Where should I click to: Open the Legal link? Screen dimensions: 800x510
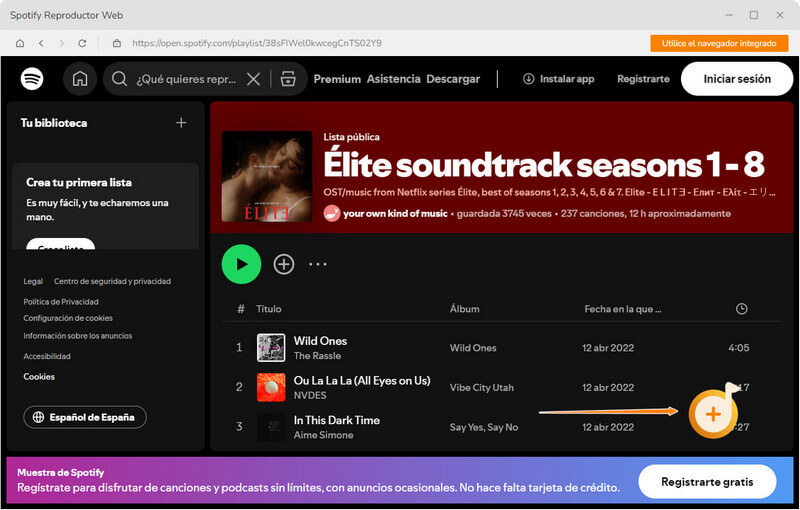[x=33, y=282]
